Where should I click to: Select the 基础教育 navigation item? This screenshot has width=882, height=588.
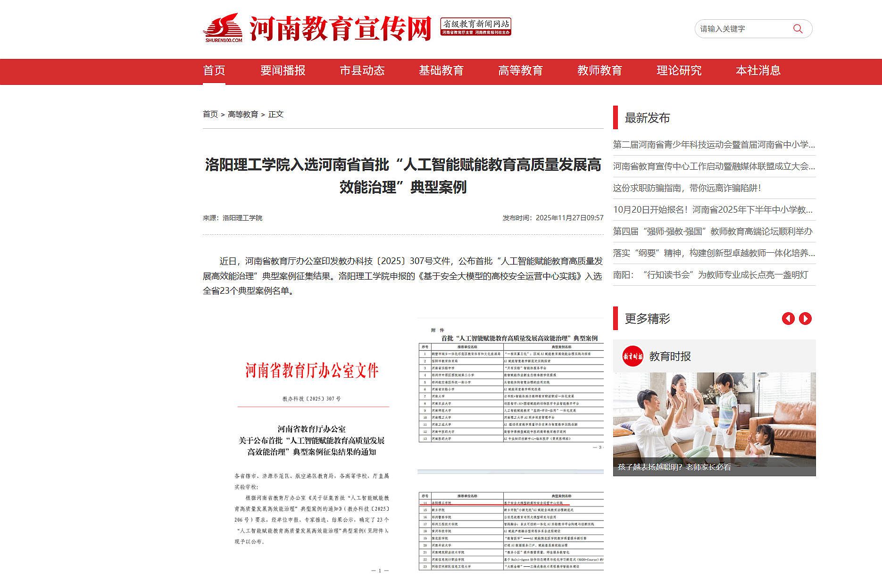point(441,71)
